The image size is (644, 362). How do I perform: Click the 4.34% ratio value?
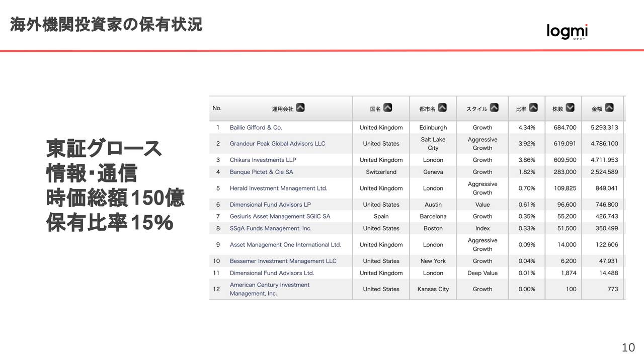(527, 128)
